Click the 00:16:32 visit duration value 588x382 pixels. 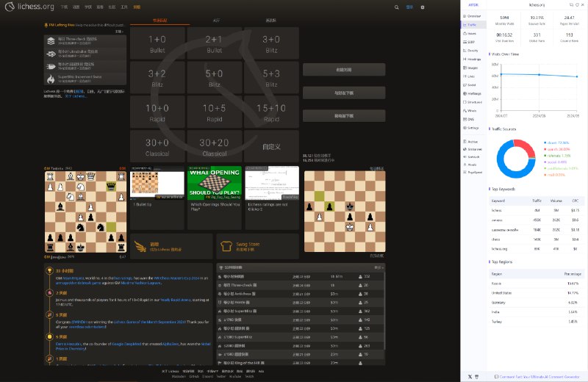[504, 35]
